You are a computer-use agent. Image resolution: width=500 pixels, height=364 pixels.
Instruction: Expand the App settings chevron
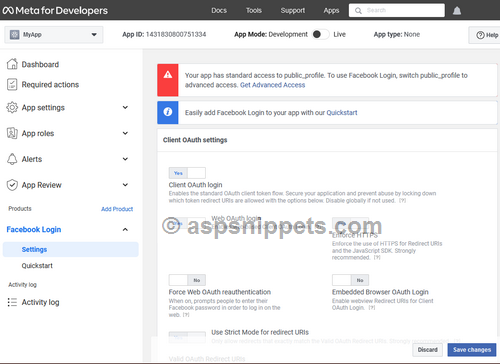pyautogui.click(x=125, y=107)
